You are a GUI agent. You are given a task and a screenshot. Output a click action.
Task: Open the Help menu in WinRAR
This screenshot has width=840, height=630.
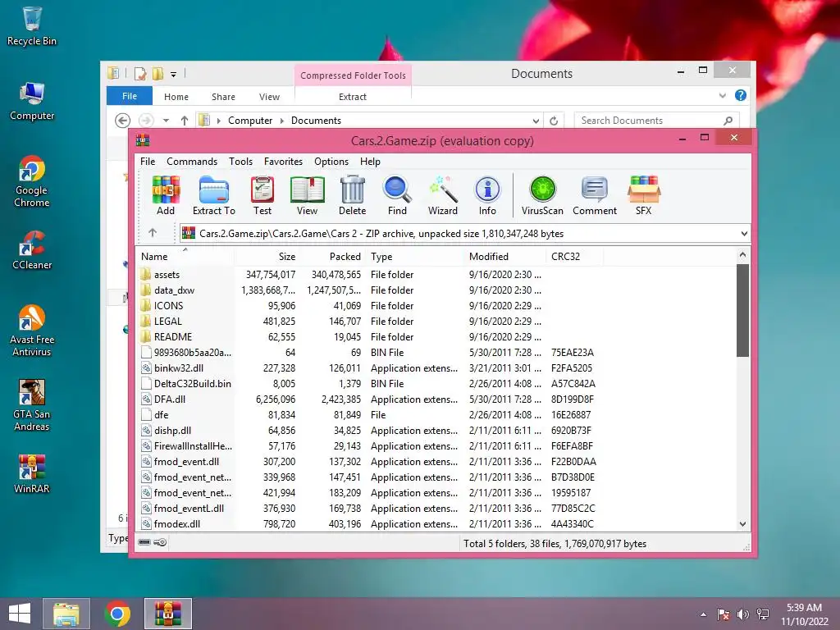click(x=370, y=162)
